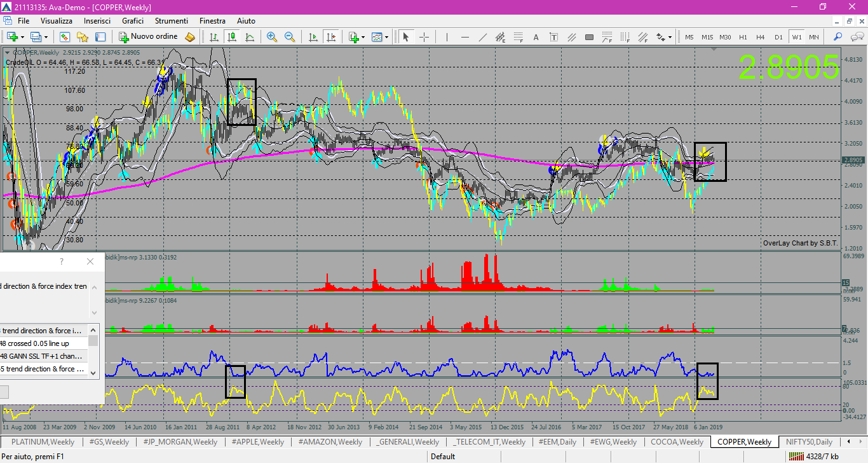The height and width of the screenshot is (463, 868).
Task: Open the Templates icon
Action: click(x=377, y=37)
